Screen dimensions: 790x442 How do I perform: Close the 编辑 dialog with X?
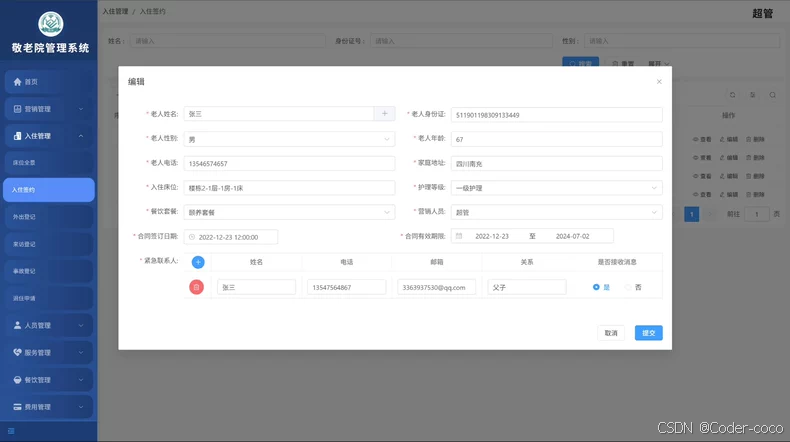pos(659,82)
